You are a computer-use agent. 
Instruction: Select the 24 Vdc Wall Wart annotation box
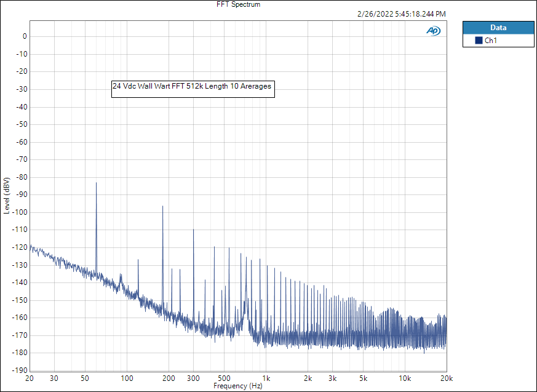[193, 89]
